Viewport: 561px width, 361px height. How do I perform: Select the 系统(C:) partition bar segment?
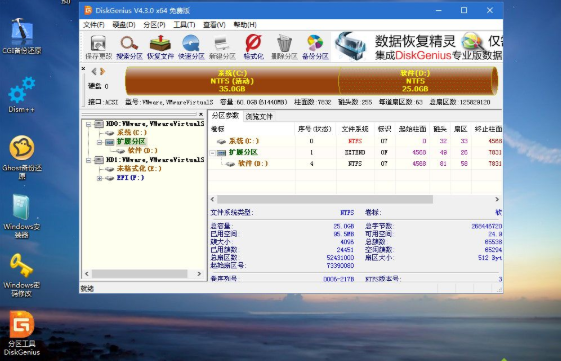[232, 81]
